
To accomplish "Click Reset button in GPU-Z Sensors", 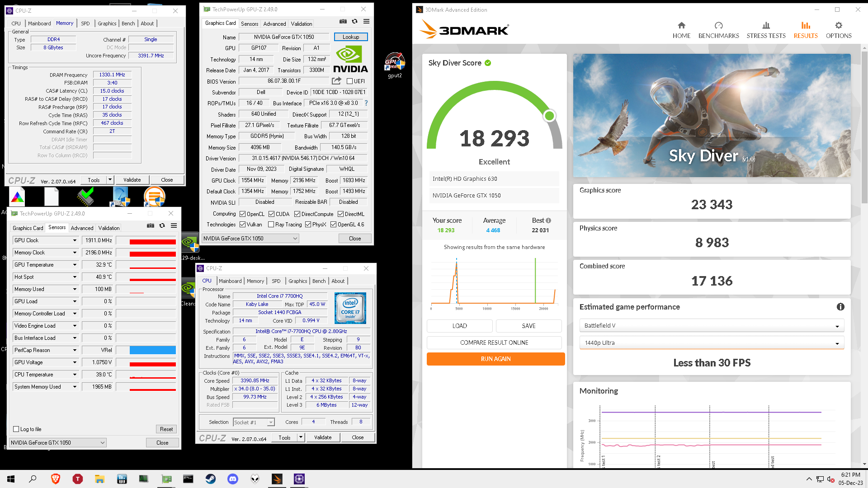I will coord(166,429).
